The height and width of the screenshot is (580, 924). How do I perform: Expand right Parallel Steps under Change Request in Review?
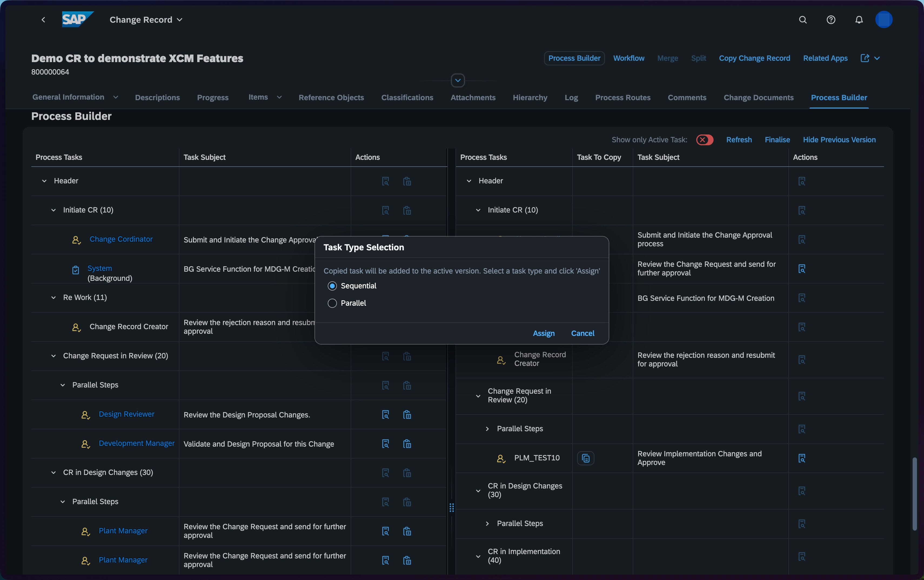(487, 429)
